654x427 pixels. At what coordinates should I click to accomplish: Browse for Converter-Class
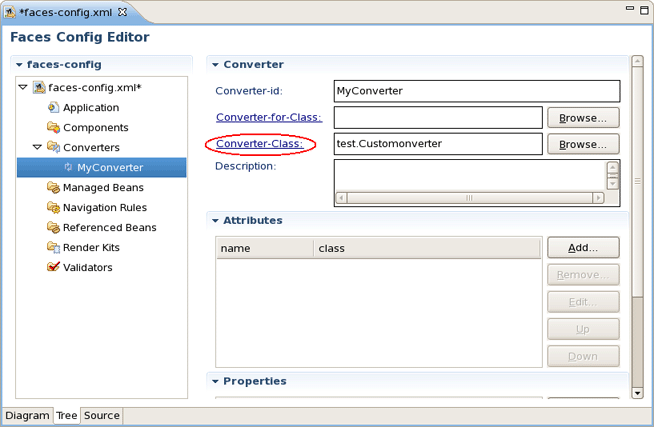click(583, 144)
